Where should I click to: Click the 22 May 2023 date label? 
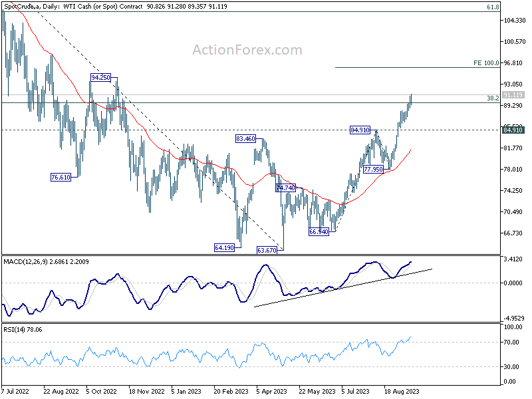[x=317, y=391]
